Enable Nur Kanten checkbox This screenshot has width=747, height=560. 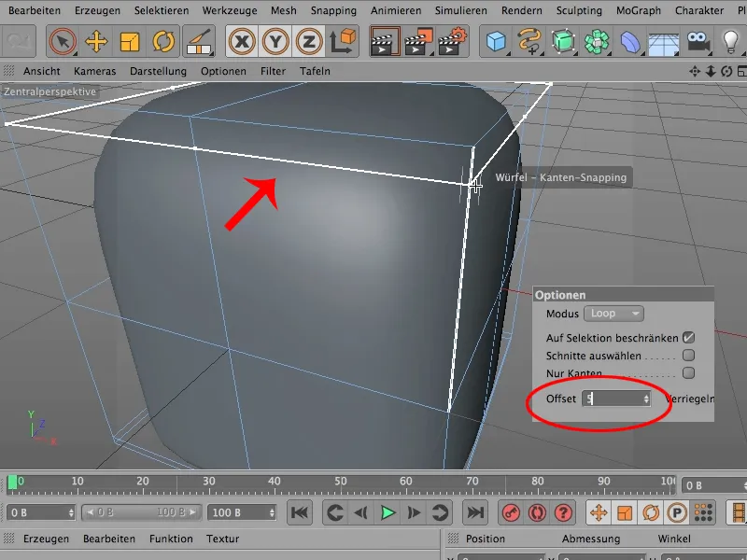(x=688, y=372)
